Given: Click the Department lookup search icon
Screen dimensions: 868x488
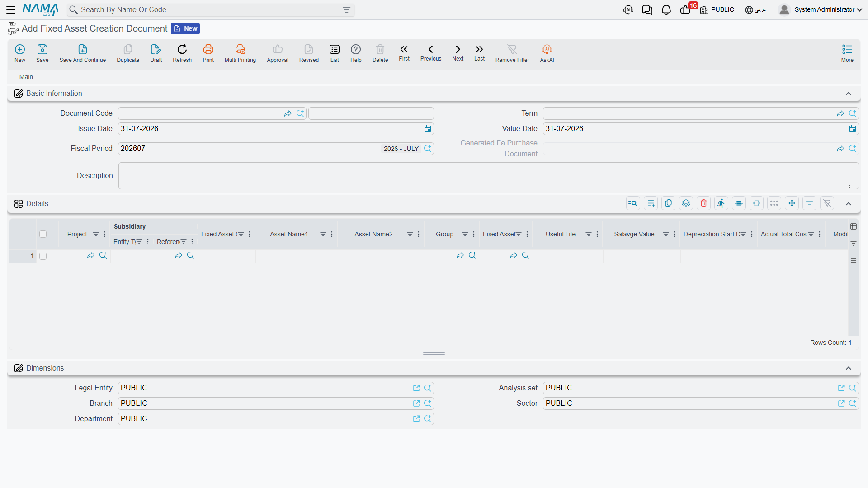Looking at the screenshot, I should click(428, 419).
